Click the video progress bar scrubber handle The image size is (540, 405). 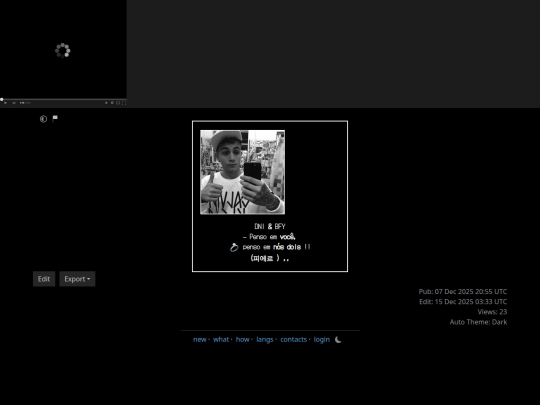click(2, 100)
